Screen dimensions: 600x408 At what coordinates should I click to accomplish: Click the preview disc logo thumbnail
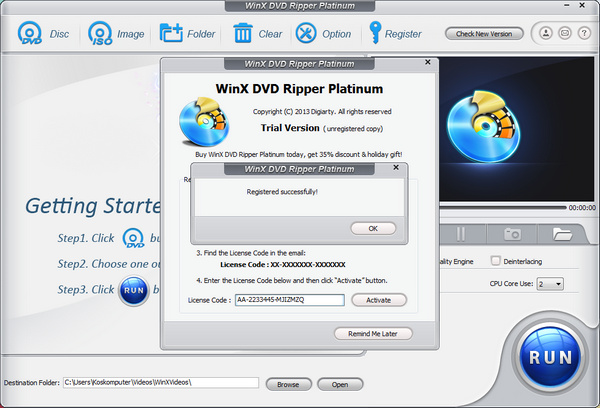click(484, 126)
